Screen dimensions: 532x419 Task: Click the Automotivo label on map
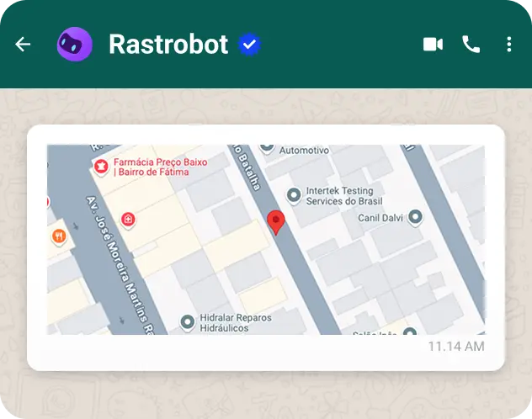(304, 150)
